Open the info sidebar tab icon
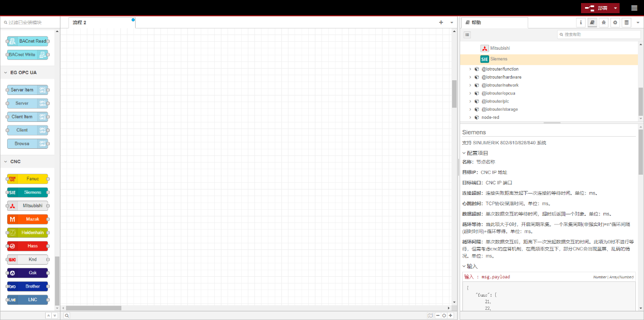The width and height of the screenshot is (644, 320). [x=581, y=22]
